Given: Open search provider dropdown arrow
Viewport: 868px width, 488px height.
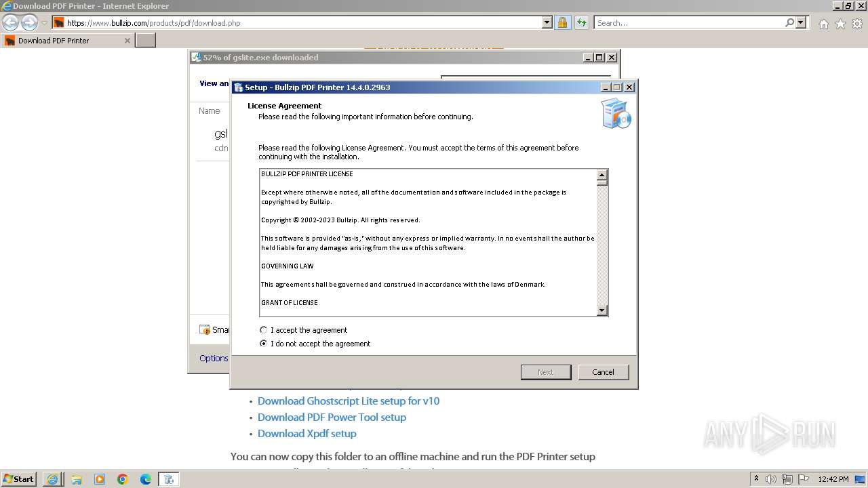Looking at the screenshot, I should point(801,22).
